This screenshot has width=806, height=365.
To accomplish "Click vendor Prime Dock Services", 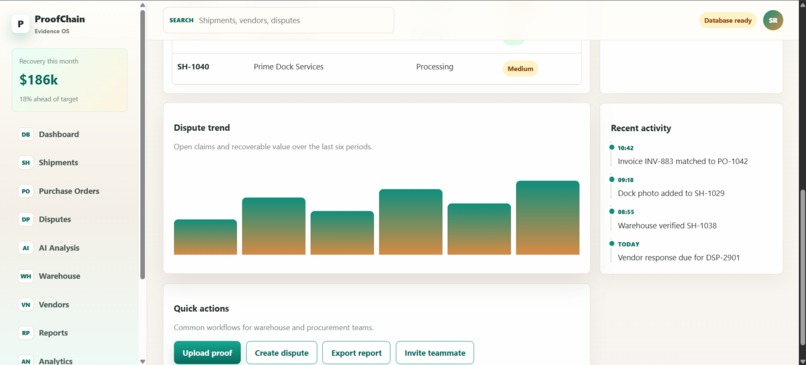I will pos(288,67).
